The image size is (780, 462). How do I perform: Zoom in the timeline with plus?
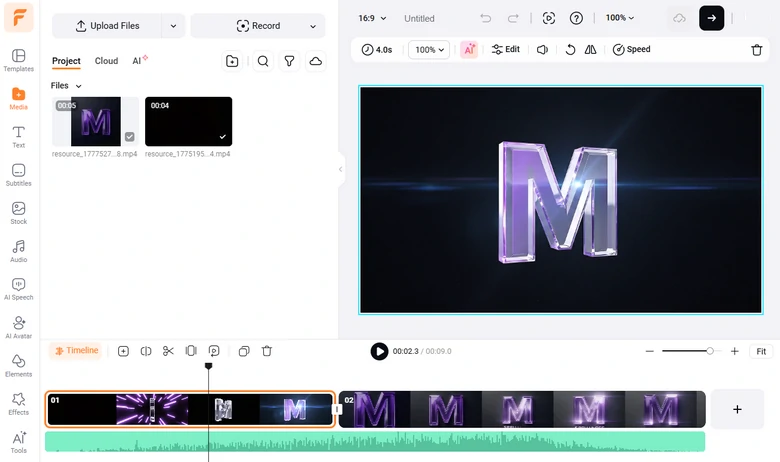tap(735, 351)
